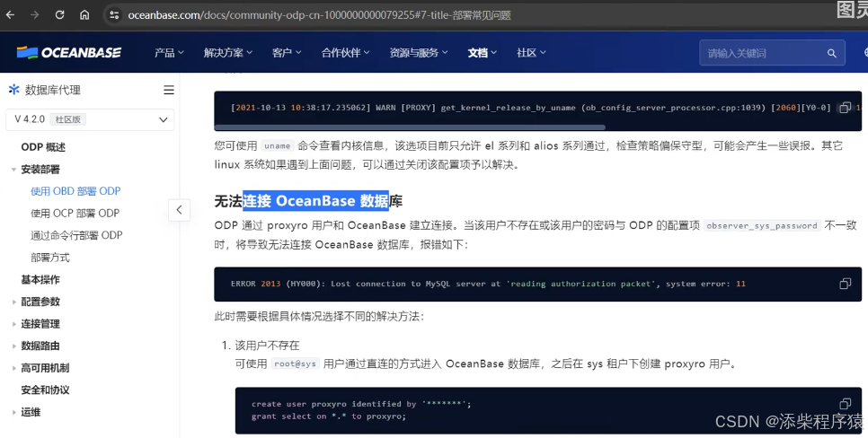This screenshot has height=438, width=868.
Task: Copy the ERROR 2013 code block
Action: [845, 284]
